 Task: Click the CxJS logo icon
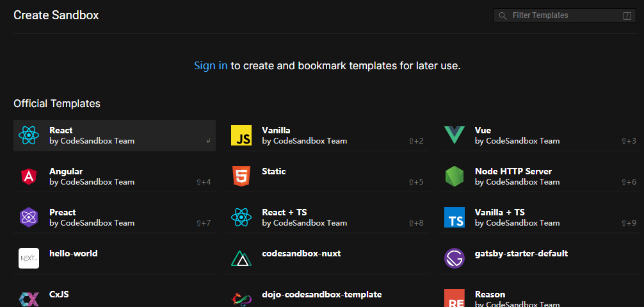pyautogui.click(x=29, y=299)
